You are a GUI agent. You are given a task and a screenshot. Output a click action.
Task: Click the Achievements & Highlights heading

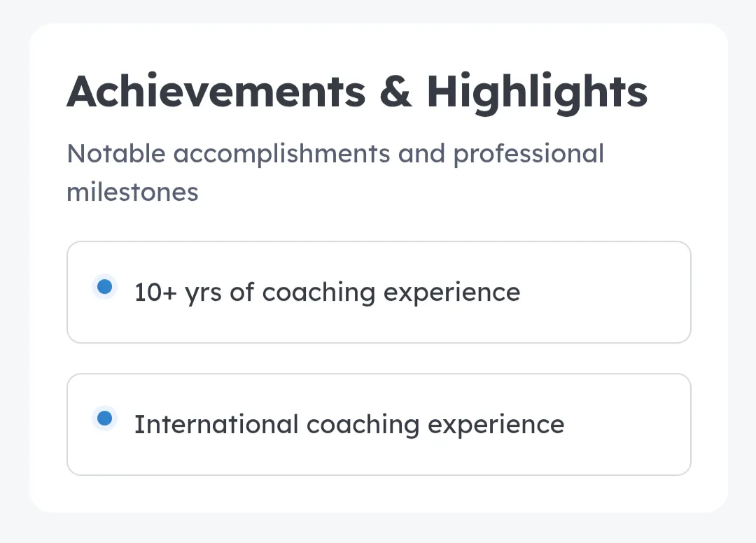point(357,92)
